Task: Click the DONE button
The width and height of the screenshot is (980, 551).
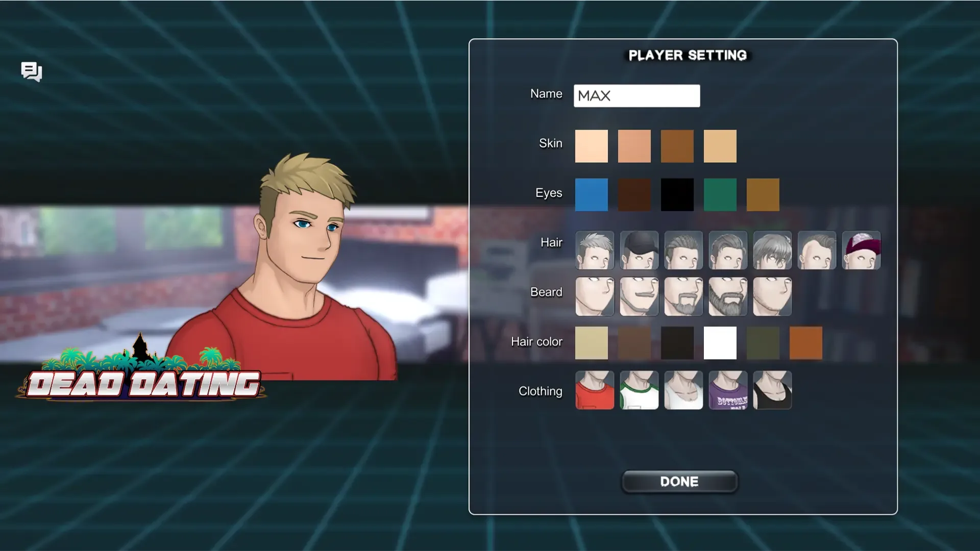Action: point(679,482)
